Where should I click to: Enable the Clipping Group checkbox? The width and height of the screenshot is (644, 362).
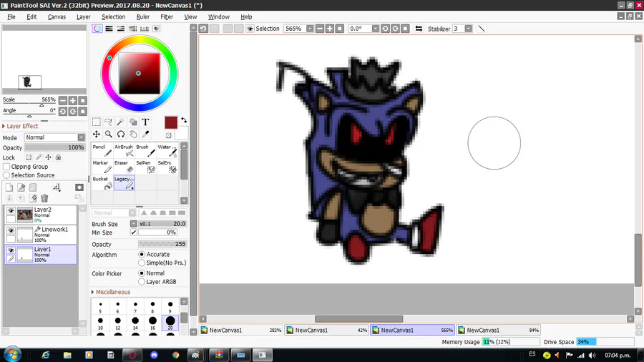[6, 167]
